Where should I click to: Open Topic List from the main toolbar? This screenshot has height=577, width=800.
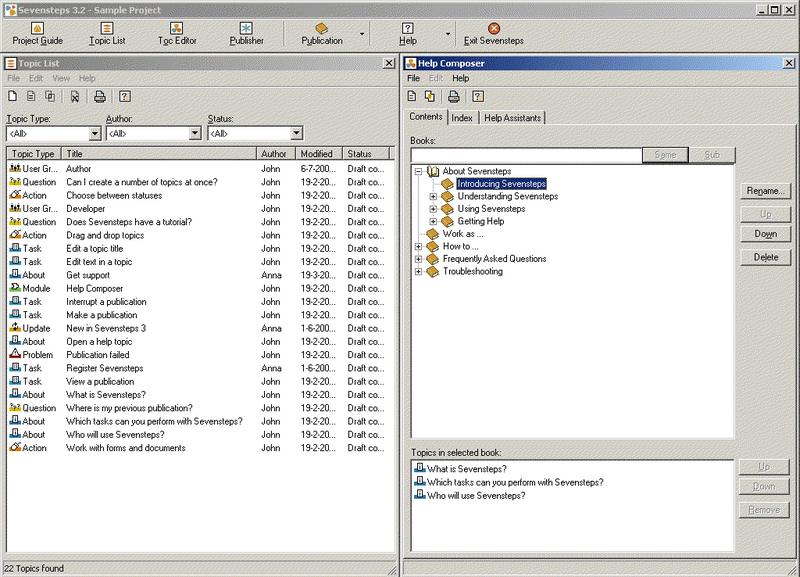107,34
